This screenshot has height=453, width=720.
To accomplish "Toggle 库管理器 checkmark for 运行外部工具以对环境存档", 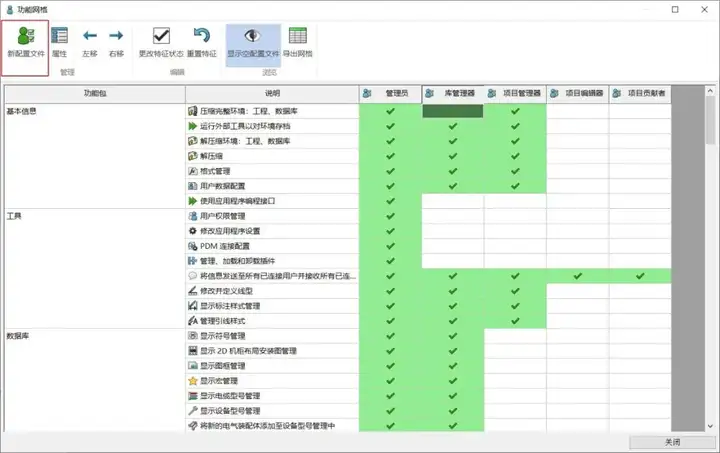I will [x=453, y=126].
